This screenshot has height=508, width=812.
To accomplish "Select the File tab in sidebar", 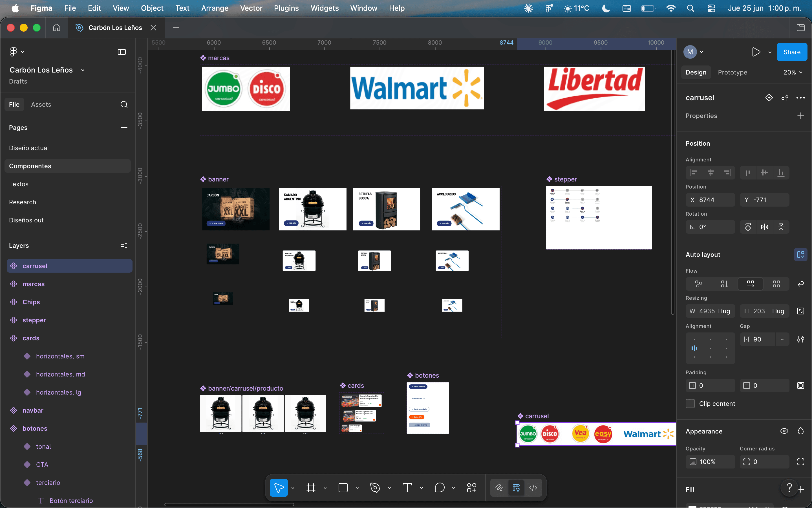I will click(14, 104).
